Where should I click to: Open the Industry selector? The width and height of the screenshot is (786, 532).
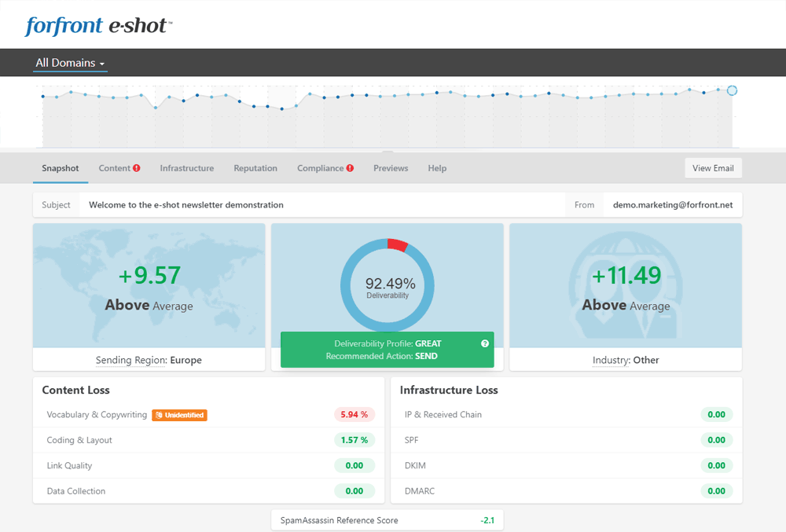626,360
